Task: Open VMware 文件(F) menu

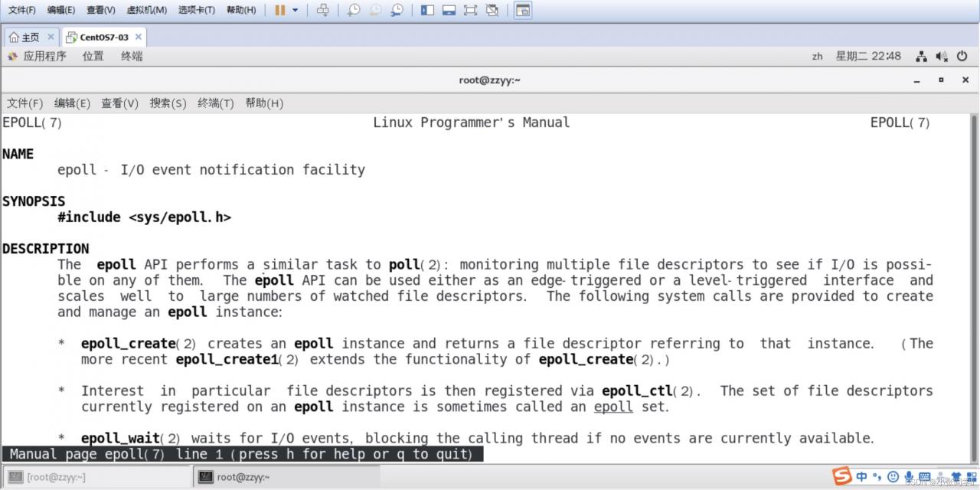Action: coord(21,10)
